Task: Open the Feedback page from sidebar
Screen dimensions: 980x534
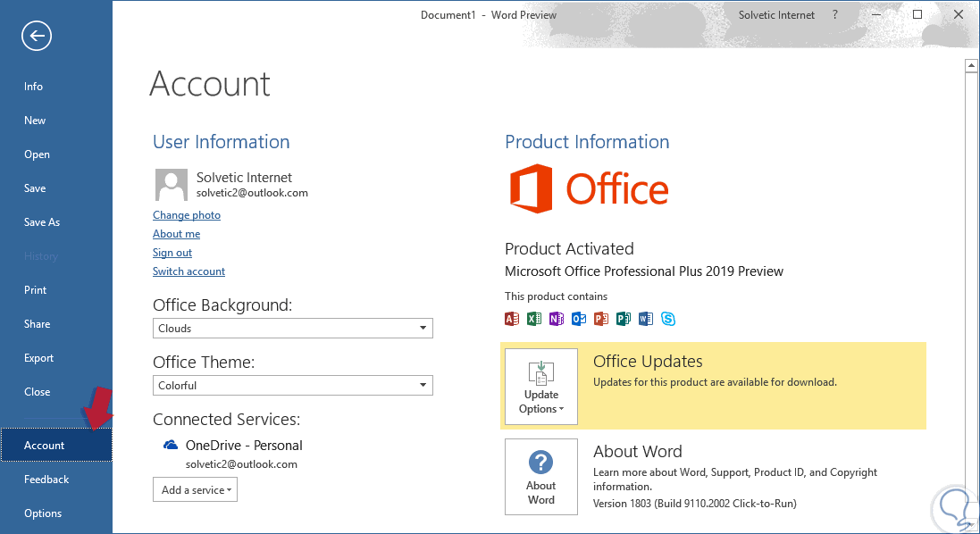Action: point(46,480)
